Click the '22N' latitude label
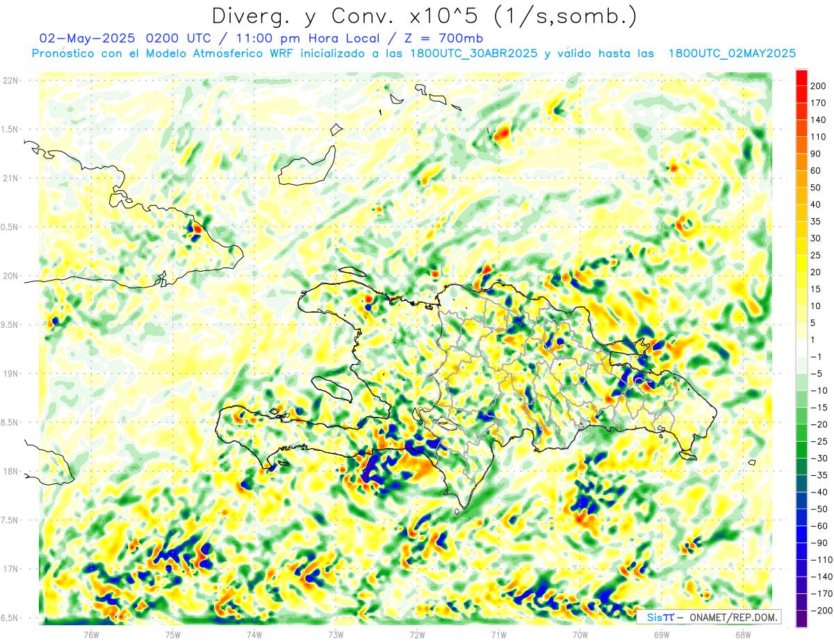This screenshot has height=644, width=834. coord(10,81)
